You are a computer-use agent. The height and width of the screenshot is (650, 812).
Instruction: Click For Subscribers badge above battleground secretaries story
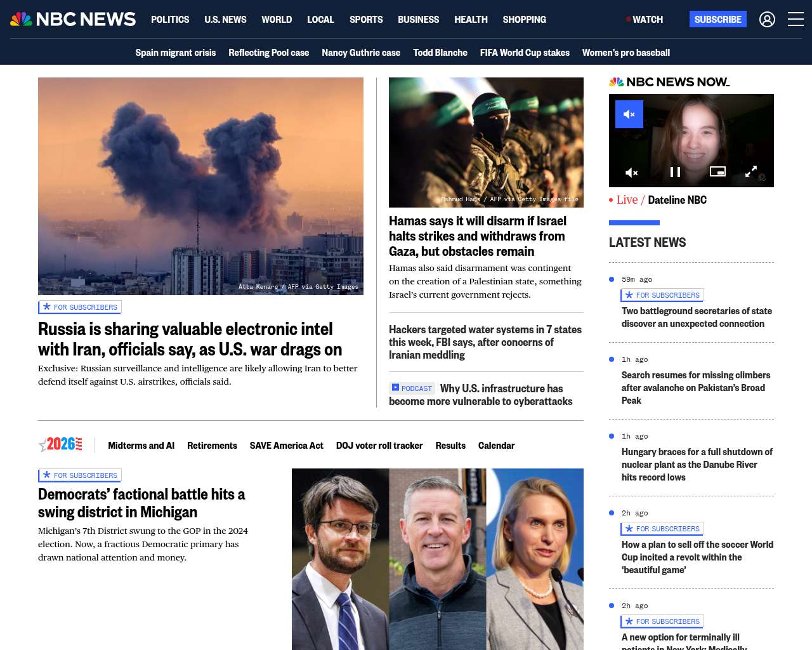[662, 295]
